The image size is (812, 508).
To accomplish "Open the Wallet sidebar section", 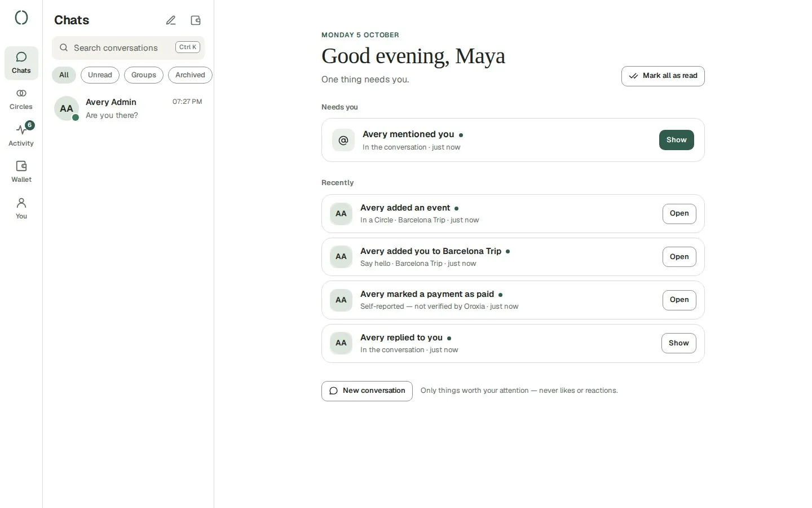I will (21, 172).
